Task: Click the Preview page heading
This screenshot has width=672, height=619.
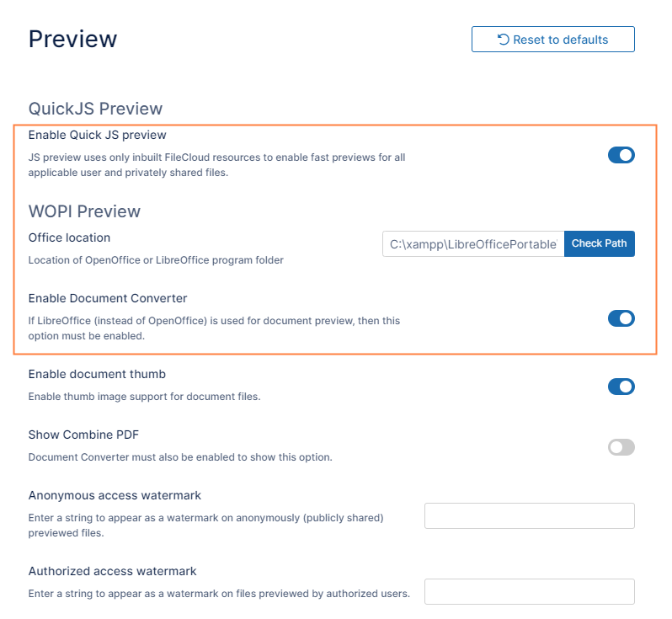Action: 73,39
